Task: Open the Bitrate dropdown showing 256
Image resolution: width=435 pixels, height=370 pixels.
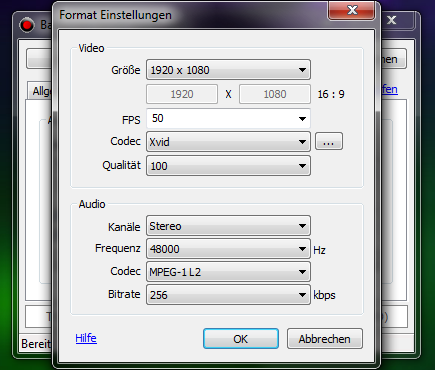Action: 228,295
